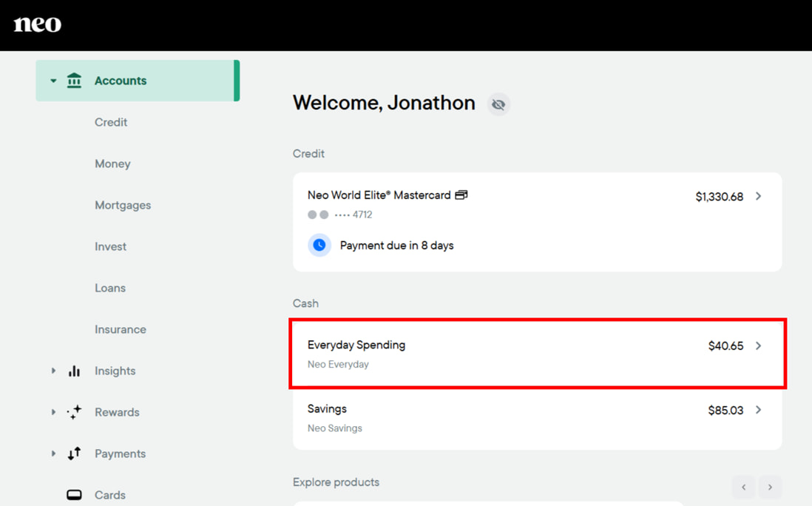Click the neo logo in header
The width and height of the screenshot is (812, 506).
(38, 24)
